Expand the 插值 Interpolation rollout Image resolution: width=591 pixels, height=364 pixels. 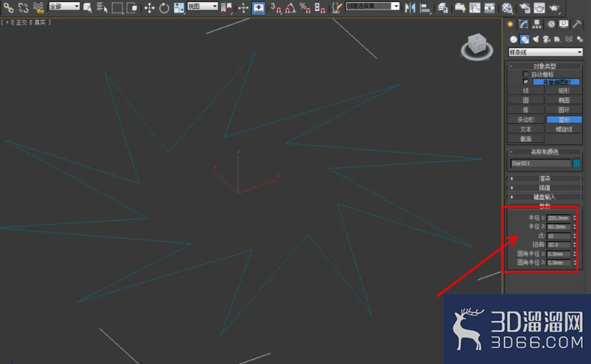(545, 187)
